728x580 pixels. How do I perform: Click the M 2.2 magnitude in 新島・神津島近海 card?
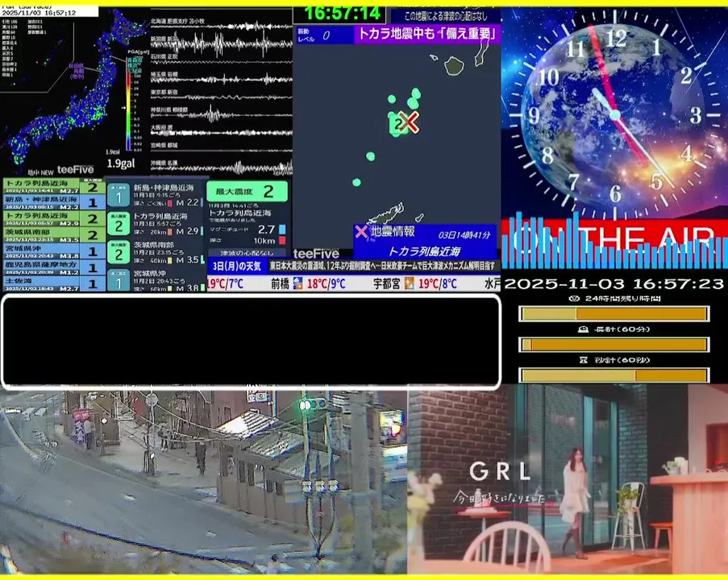click(x=188, y=203)
